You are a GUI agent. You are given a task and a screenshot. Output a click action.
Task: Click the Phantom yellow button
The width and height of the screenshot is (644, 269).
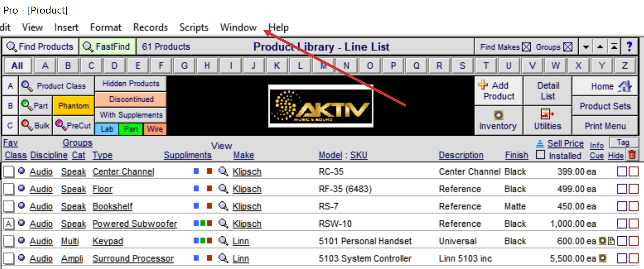click(74, 106)
